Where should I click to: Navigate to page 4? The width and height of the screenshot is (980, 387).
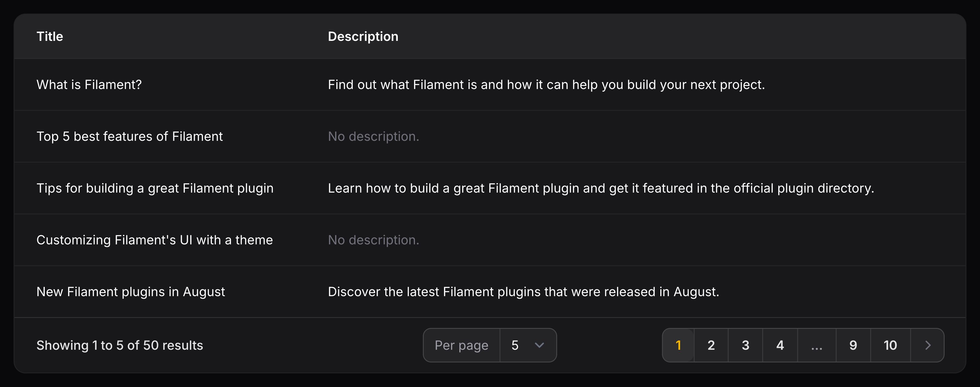point(780,345)
